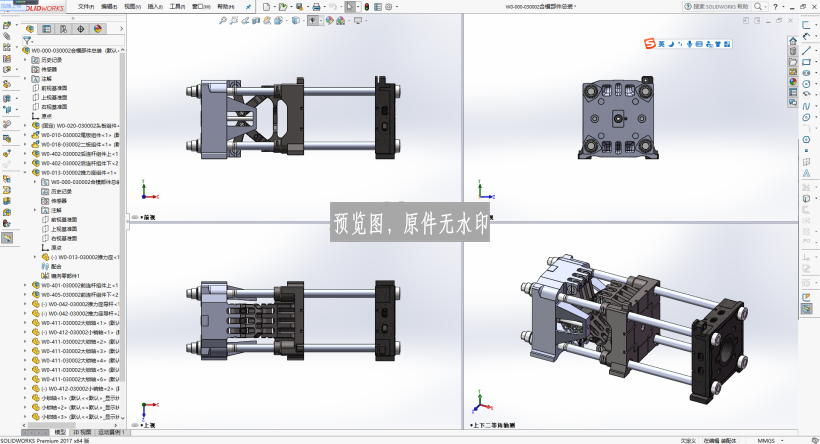Viewport: 820px width, 444px height.
Task: Click the feature tree horizontal scrollbar
Action: tap(52, 425)
